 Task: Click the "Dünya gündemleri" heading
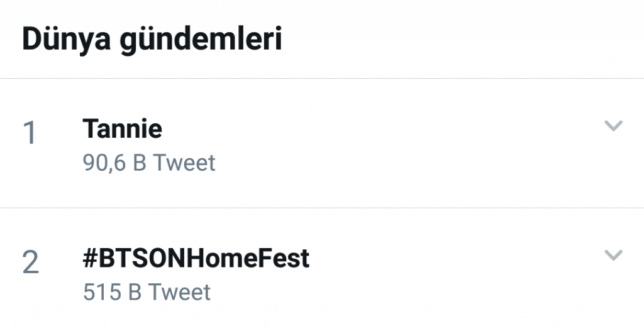point(152,39)
